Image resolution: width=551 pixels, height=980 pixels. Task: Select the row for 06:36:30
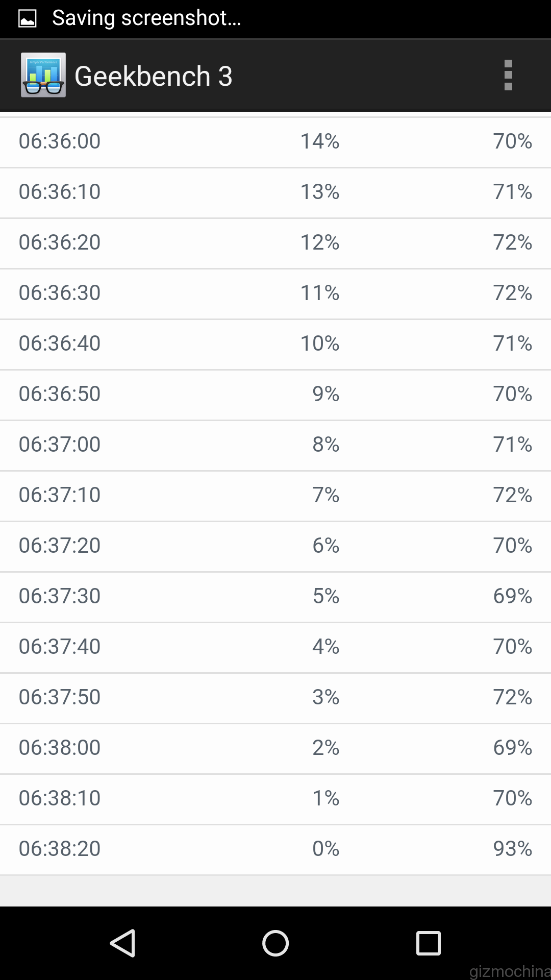275,293
